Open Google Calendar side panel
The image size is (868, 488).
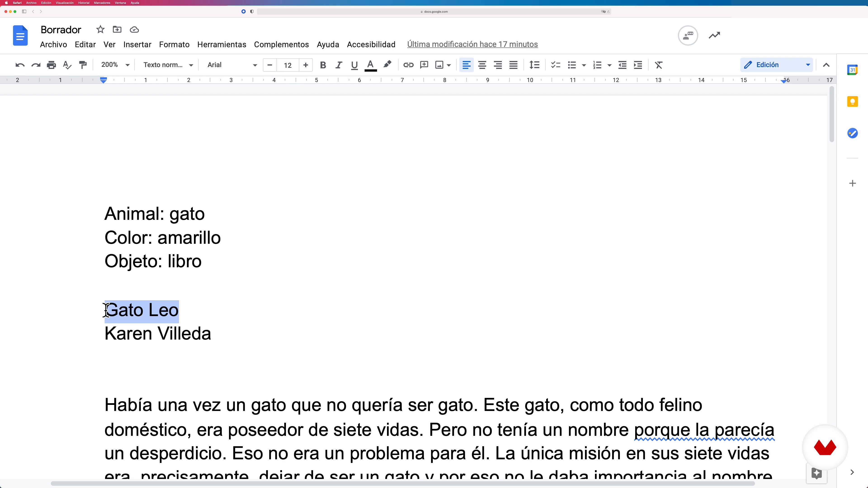pos(852,70)
